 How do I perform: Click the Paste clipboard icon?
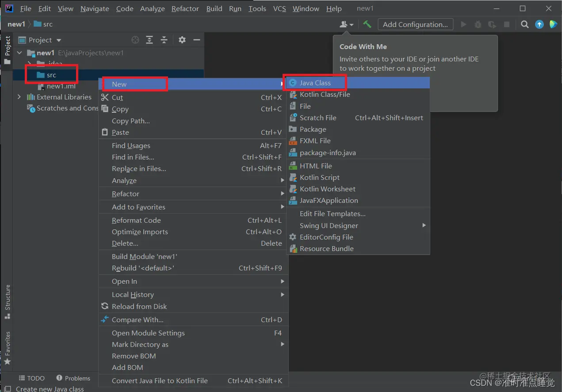click(x=105, y=132)
